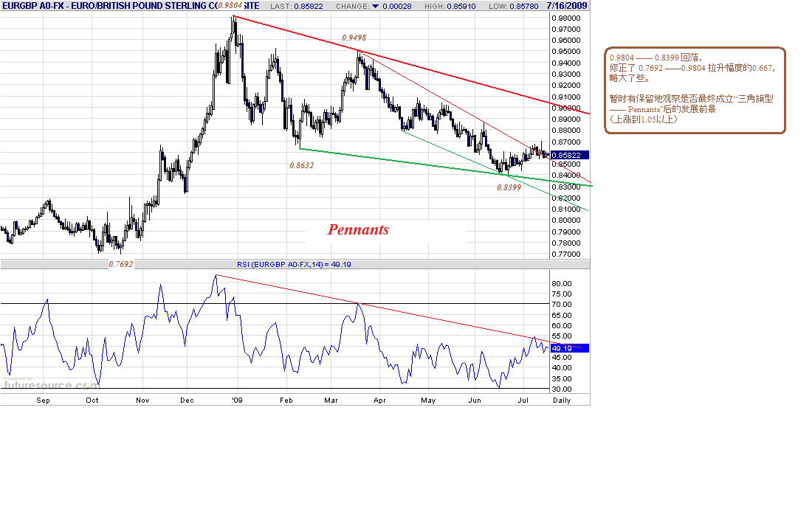This screenshot has width=812, height=520.
Task: Click the 40.00 RSI axis label
Action: coord(562,368)
